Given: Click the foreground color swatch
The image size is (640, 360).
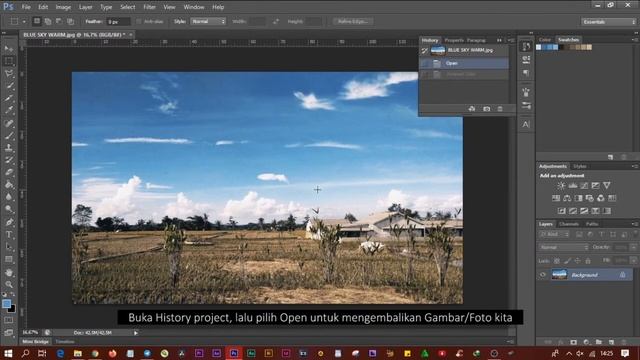Looking at the screenshot, I should coord(6,304).
